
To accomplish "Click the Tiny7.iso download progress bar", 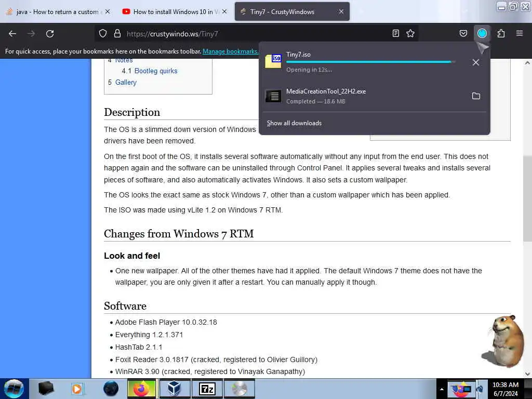I will pyautogui.click(x=370, y=62).
